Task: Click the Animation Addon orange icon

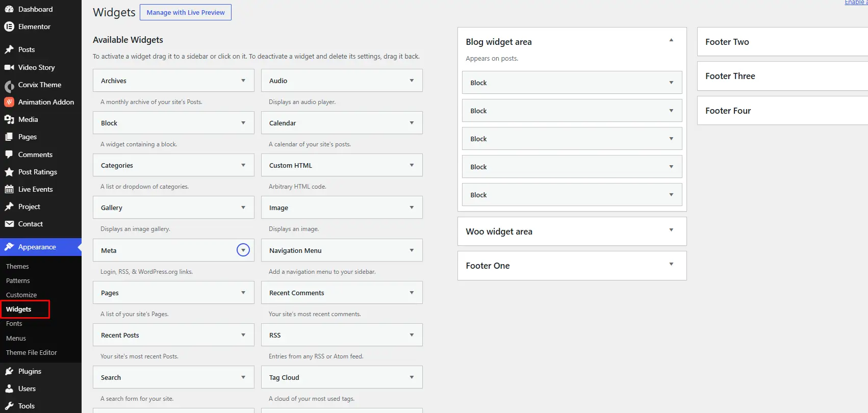Action: pos(9,102)
